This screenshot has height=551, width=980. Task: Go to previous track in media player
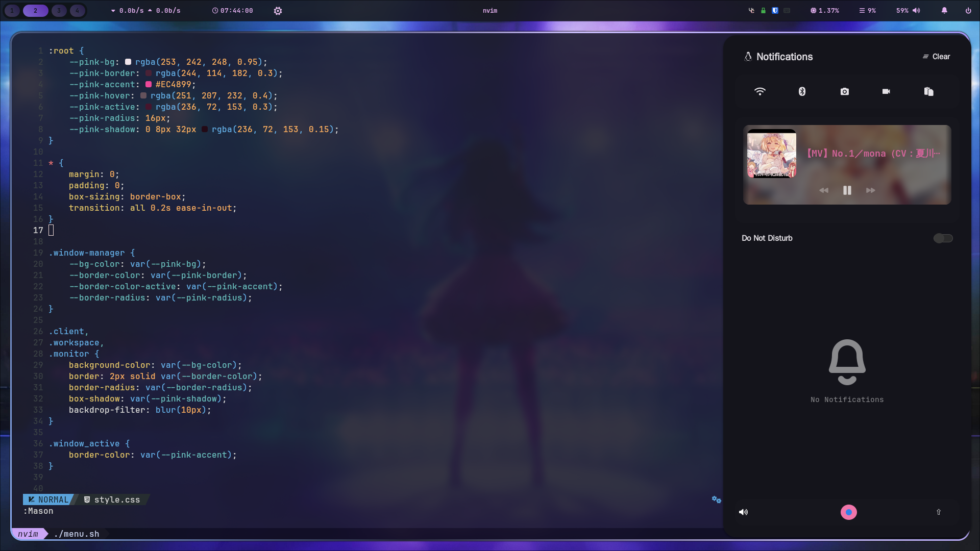(824, 190)
